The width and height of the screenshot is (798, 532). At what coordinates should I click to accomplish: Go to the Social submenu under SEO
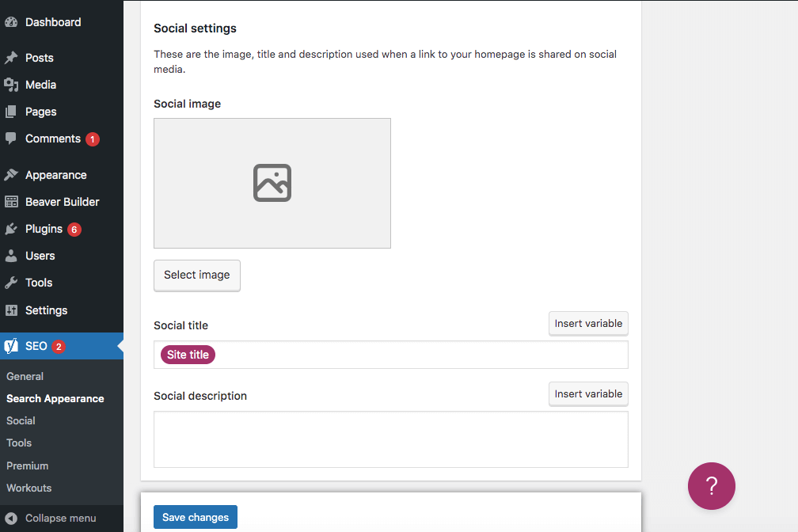[21, 420]
